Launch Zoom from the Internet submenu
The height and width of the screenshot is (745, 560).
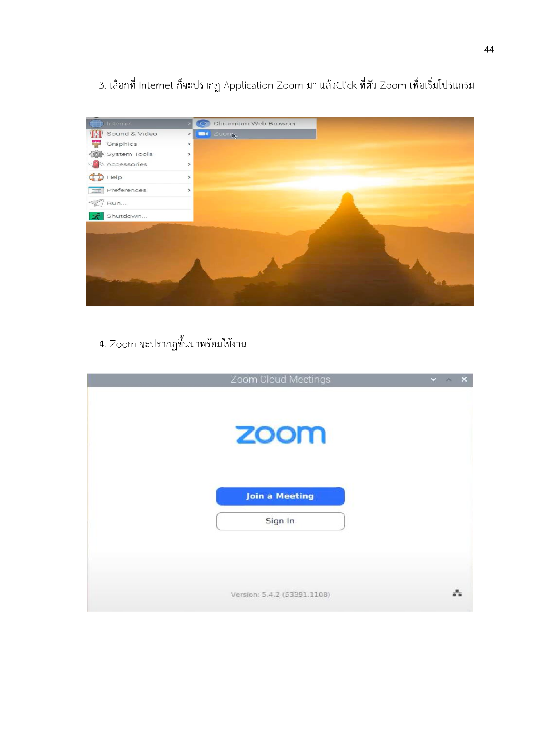coord(255,134)
